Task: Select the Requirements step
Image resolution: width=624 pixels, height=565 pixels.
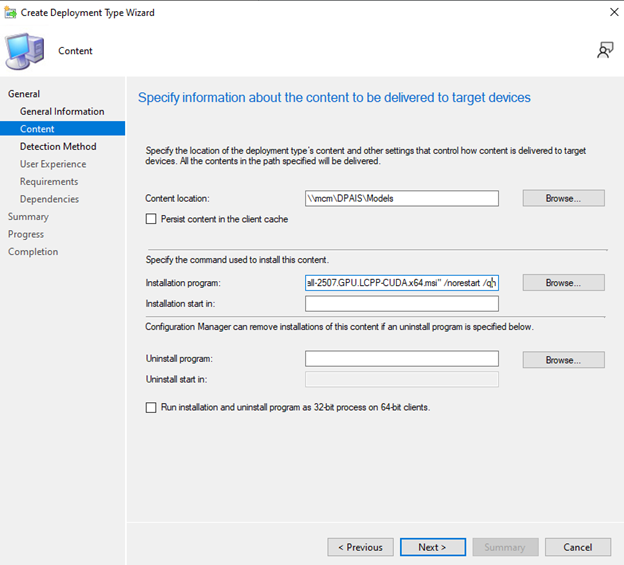Action: point(49,181)
